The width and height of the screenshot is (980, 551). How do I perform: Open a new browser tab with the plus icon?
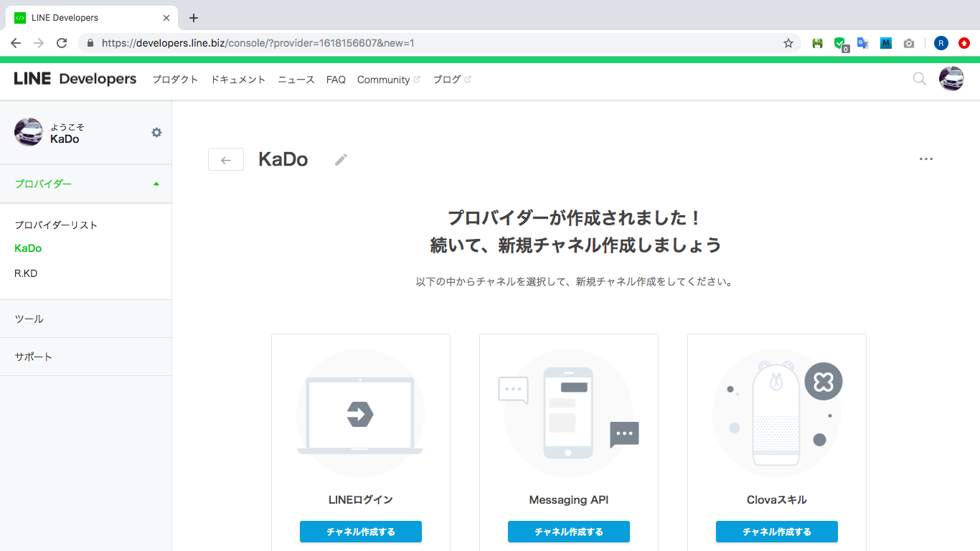click(x=193, y=18)
